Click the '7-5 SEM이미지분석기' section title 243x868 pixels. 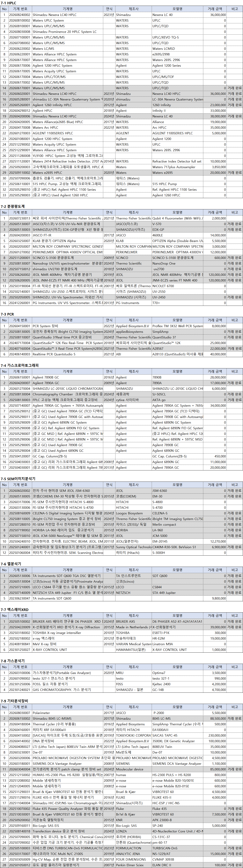(18, 478)
